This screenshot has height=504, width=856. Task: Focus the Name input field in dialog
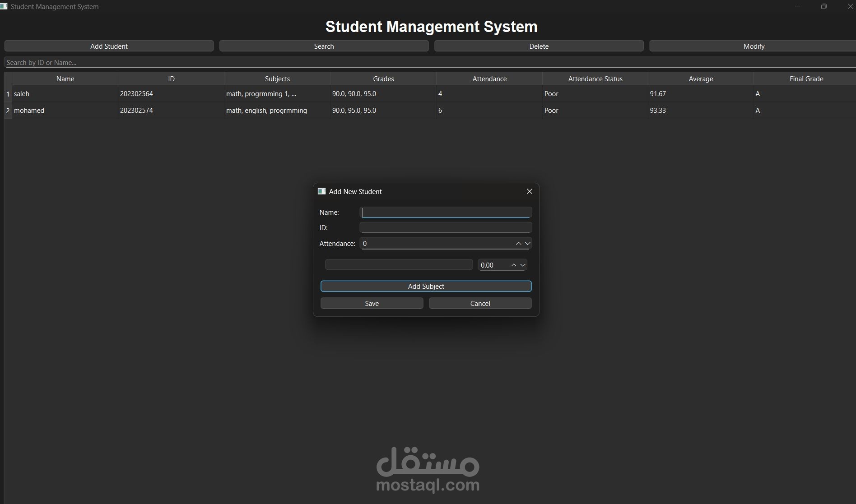[x=446, y=212]
